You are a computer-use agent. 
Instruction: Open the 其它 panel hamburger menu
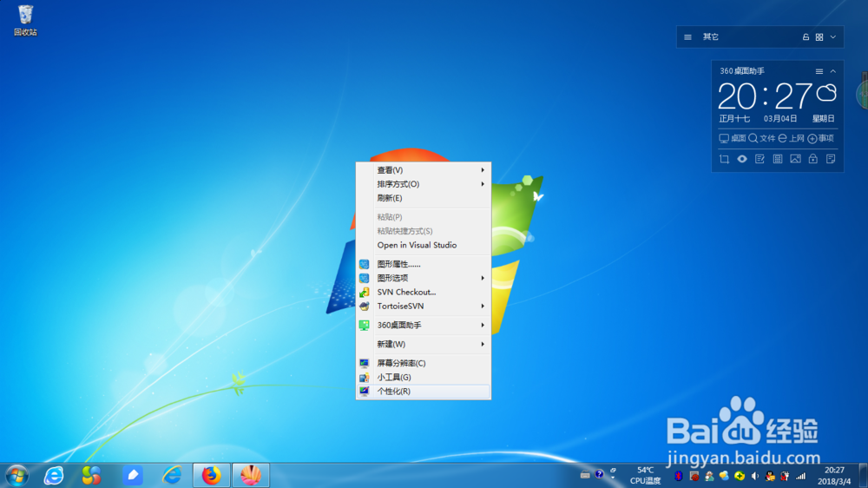687,37
